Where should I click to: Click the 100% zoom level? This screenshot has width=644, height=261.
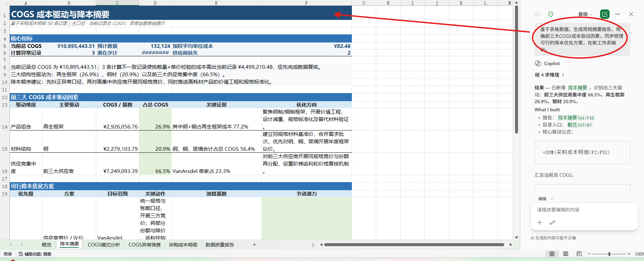click(x=639, y=254)
